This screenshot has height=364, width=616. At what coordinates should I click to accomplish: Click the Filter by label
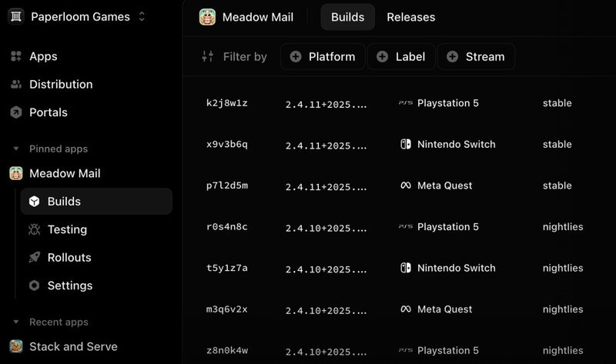coord(245,56)
